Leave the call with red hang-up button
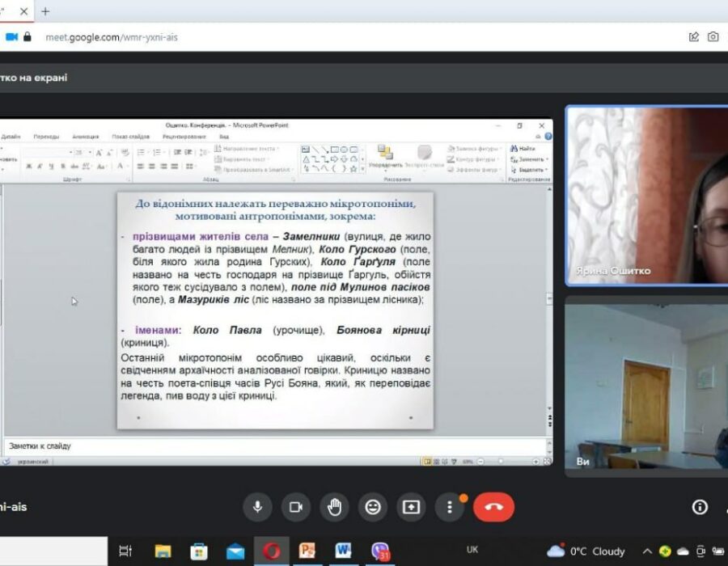Screen dimensions: 728x566 (x=493, y=507)
